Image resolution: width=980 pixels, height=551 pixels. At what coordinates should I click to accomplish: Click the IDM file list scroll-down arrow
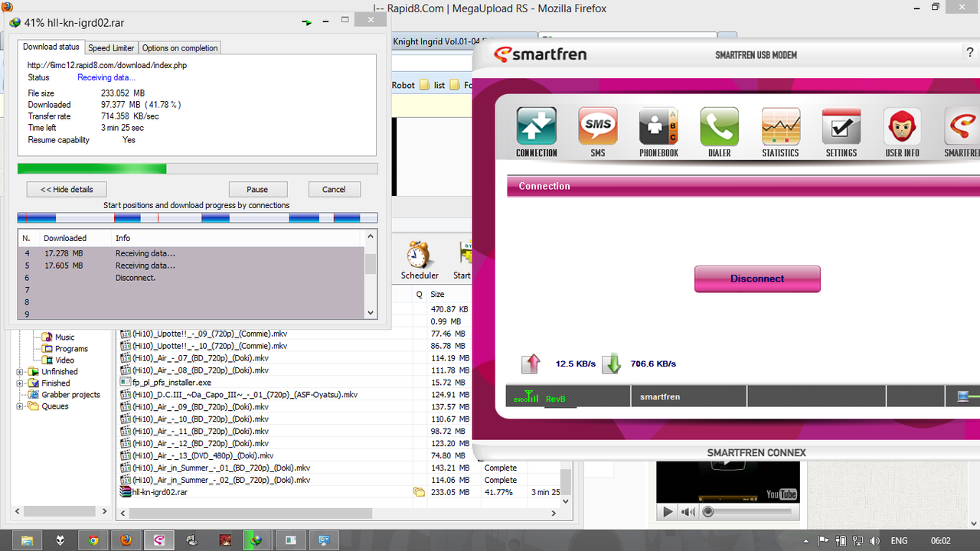click(x=567, y=500)
